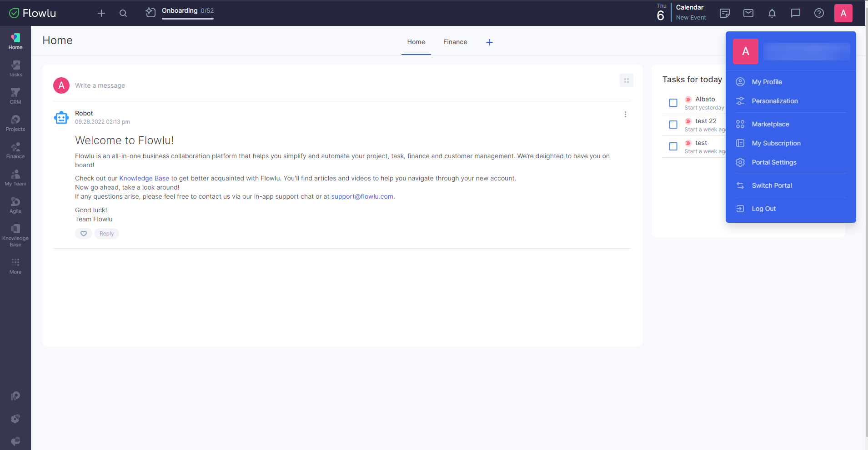The height and width of the screenshot is (450, 868).
Task: Open the search magnifier icon
Action: 123,13
